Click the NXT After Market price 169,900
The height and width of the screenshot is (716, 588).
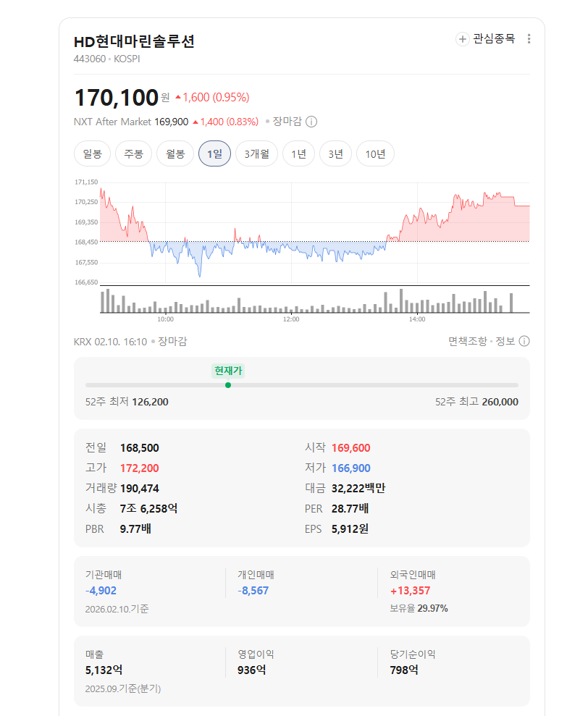pyautogui.click(x=172, y=122)
